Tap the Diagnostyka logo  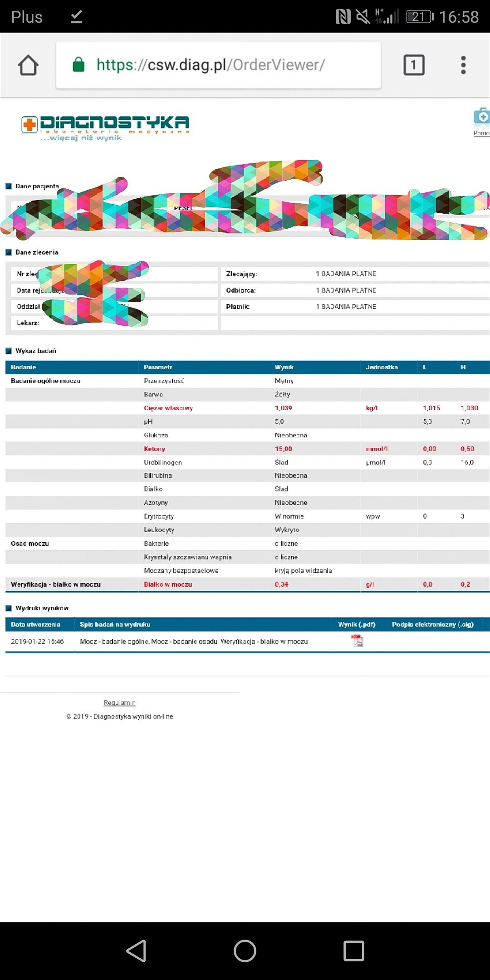pos(105,128)
